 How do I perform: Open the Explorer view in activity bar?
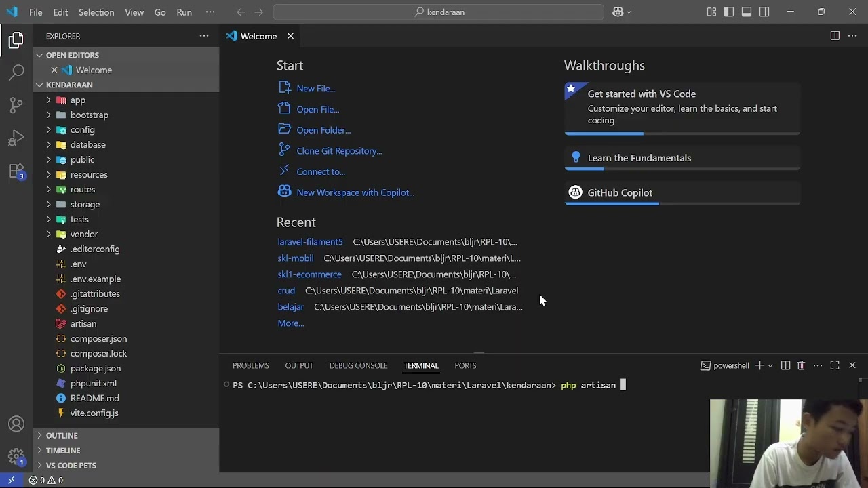point(16,41)
